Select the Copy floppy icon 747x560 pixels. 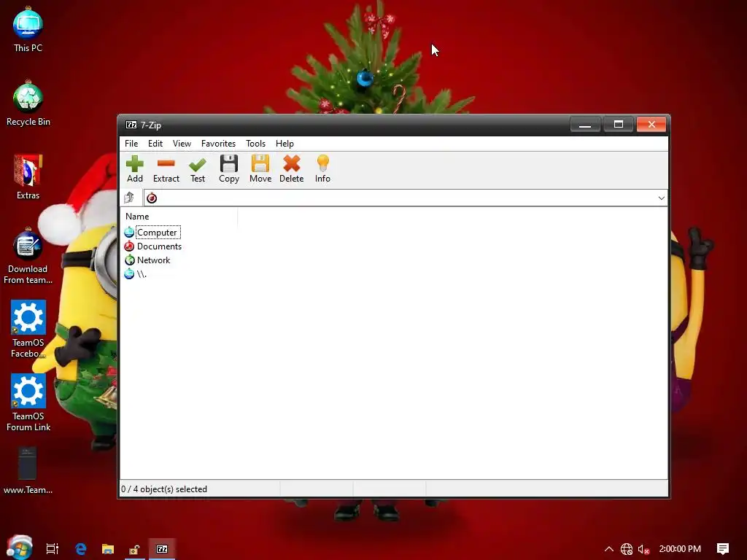tap(228, 163)
